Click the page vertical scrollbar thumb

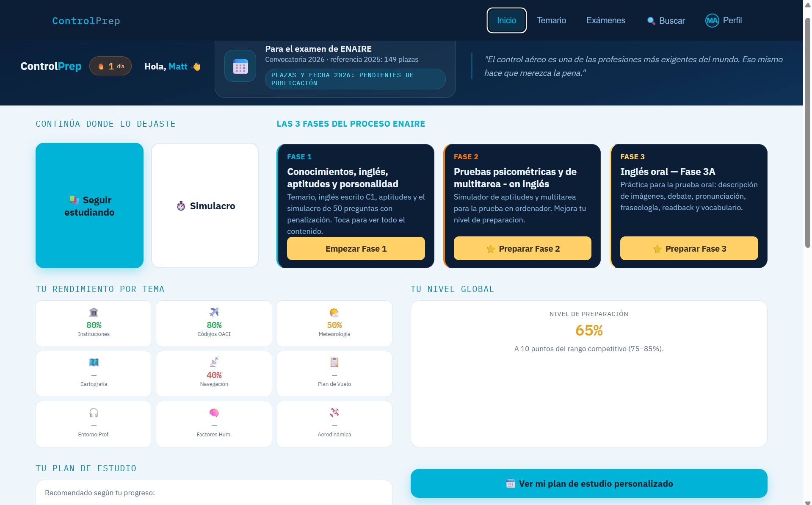click(807, 132)
